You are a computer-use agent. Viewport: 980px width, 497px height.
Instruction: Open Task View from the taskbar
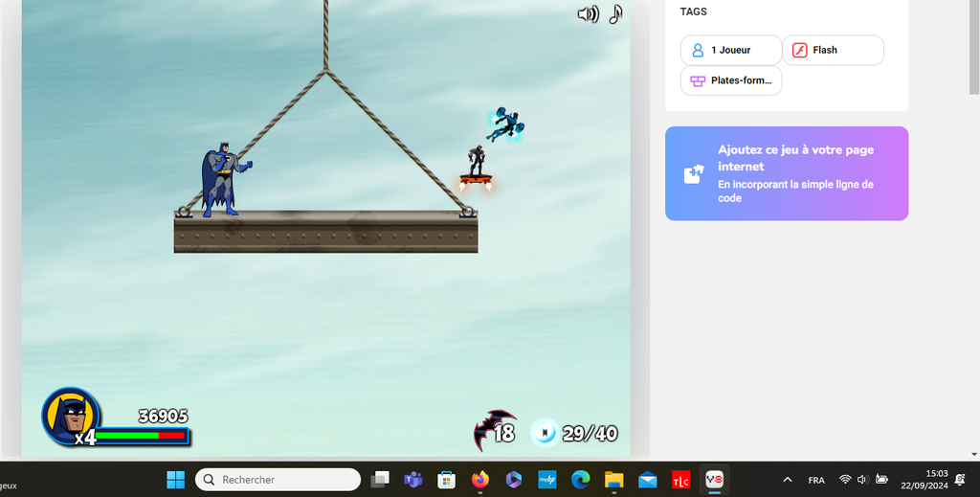click(x=381, y=479)
